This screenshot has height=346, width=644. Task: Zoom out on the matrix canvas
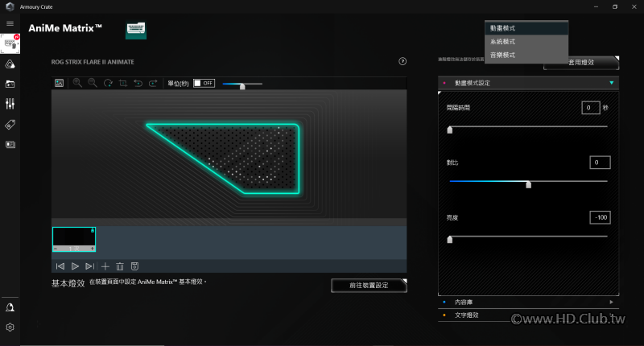[93, 83]
